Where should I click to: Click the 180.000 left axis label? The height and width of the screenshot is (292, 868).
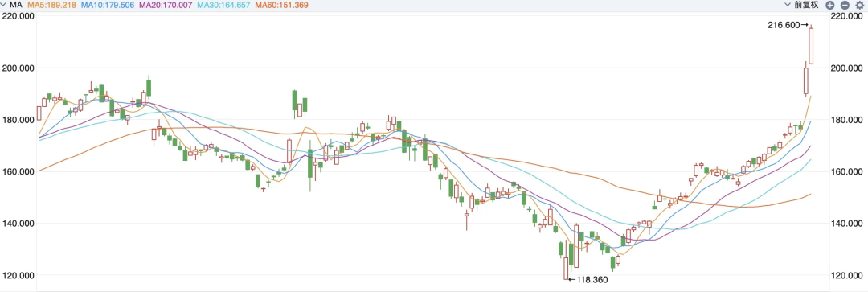(18, 120)
